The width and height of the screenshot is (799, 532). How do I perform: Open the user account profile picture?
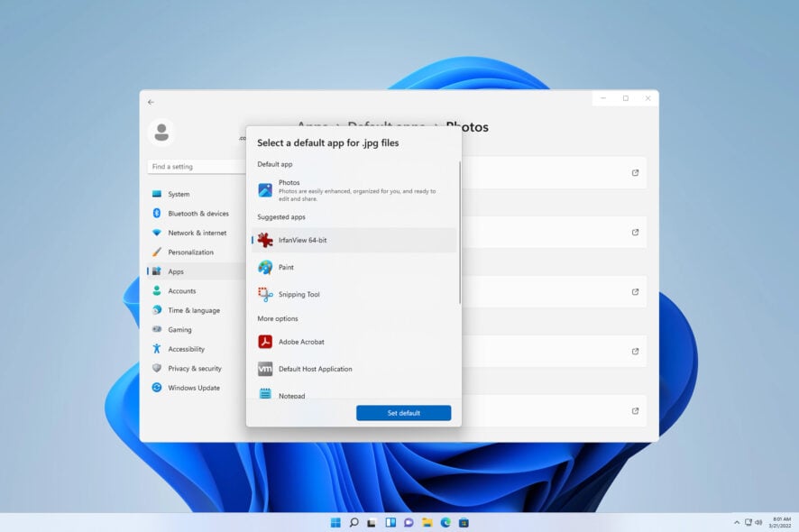[161, 132]
